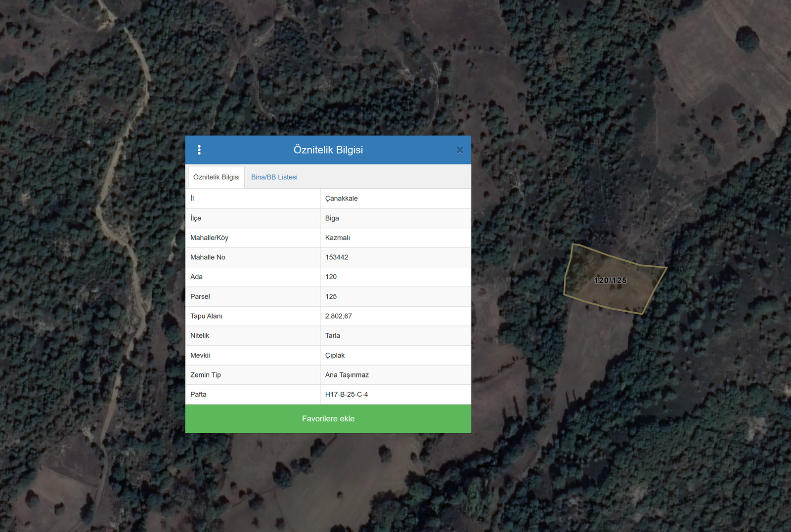Click the Çanakkale province value
791x532 pixels.
click(x=341, y=199)
